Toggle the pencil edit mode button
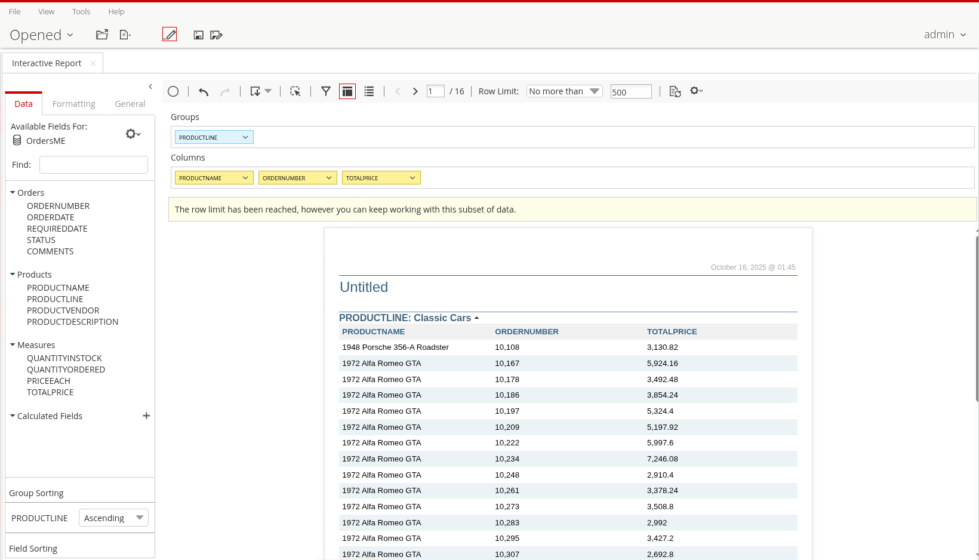Viewport: 979px width, 560px height. pos(170,35)
